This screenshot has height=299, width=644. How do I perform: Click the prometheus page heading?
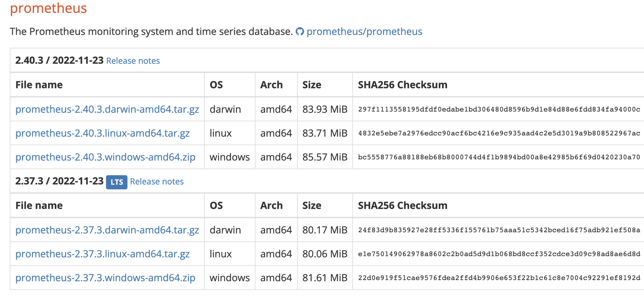(48, 8)
